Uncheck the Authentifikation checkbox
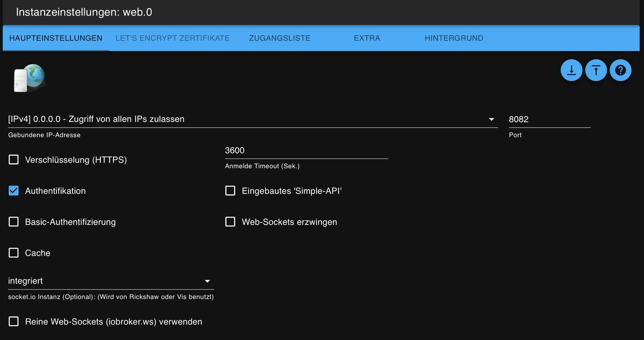Screen dimensions: 644x340 pyautogui.click(x=14, y=191)
